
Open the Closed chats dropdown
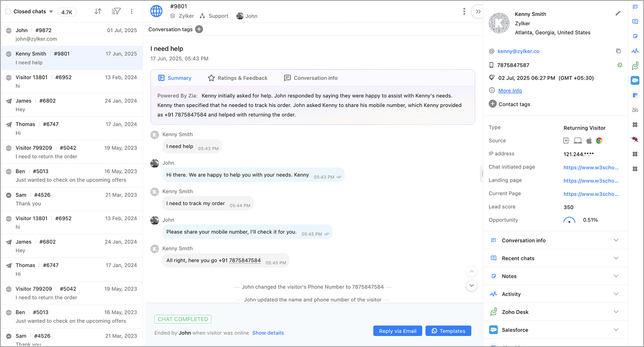click(51, 11)
